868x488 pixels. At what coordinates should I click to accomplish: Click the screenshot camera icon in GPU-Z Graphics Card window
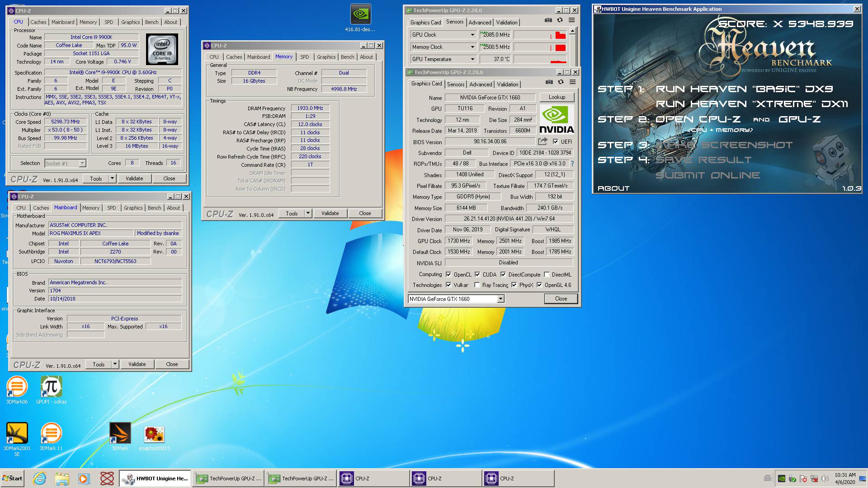(549, 82)
